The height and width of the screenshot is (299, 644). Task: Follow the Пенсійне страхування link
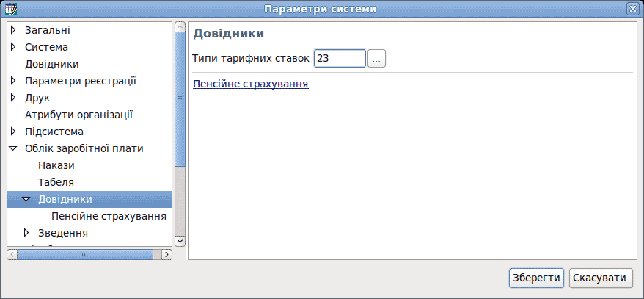251,84
